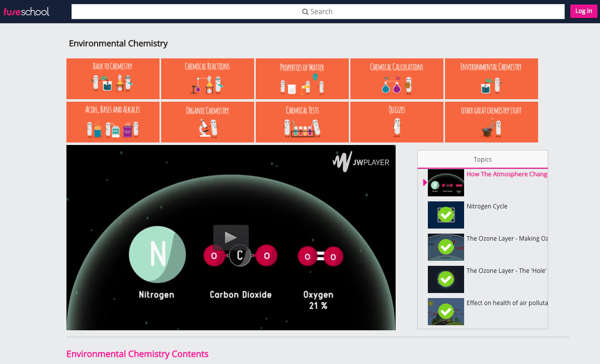Screen dimensions: 600x364
Task: Open the Acids, Bases and Alkalis tile
Action: (113, 122)
